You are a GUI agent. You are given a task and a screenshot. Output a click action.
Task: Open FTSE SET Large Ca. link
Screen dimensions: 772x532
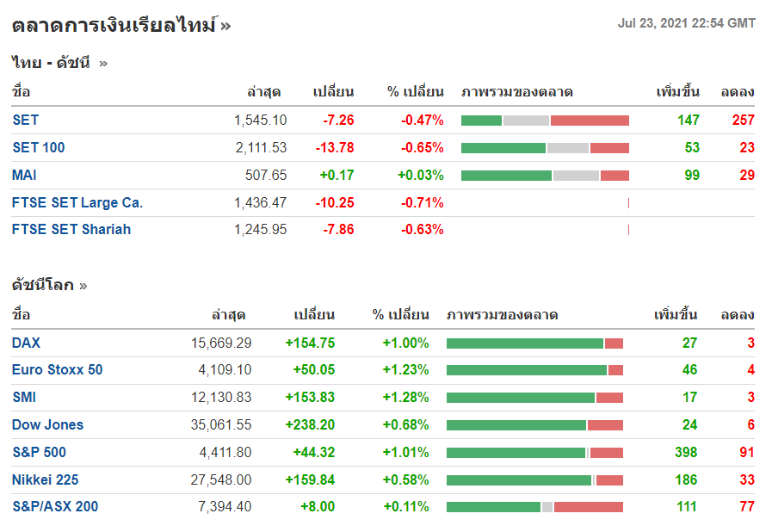[77, 202]
